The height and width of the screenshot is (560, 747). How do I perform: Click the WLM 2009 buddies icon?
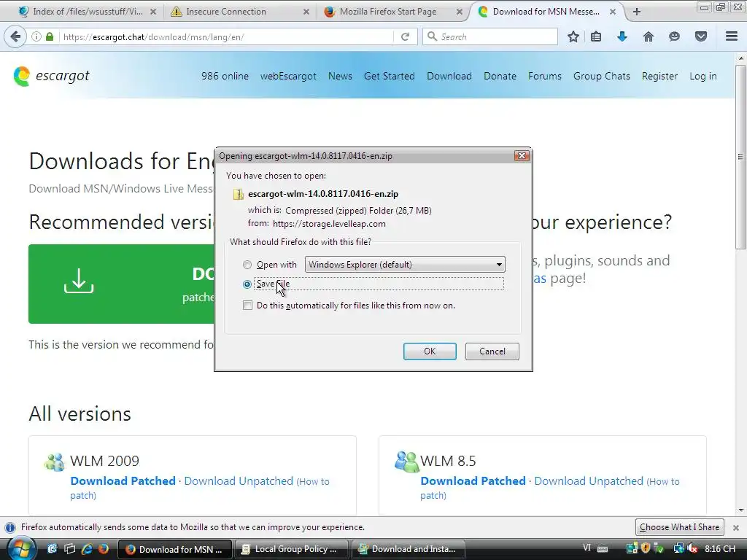point(54,462)
